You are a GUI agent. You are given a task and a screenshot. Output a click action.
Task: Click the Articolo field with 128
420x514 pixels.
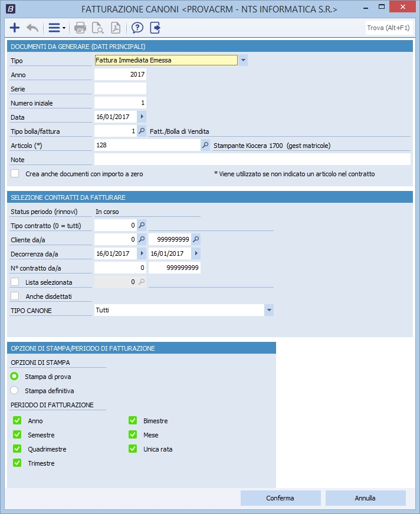147,145
